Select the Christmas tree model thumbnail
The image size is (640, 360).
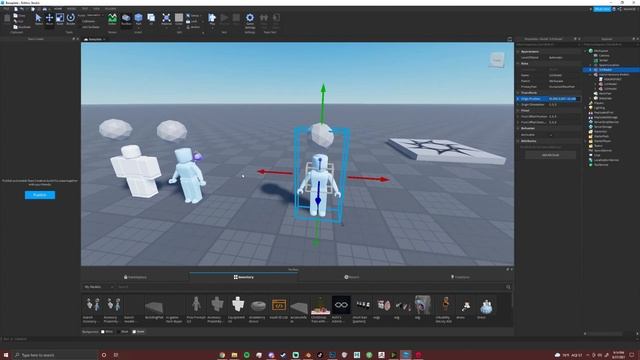[x=320, y=306]
